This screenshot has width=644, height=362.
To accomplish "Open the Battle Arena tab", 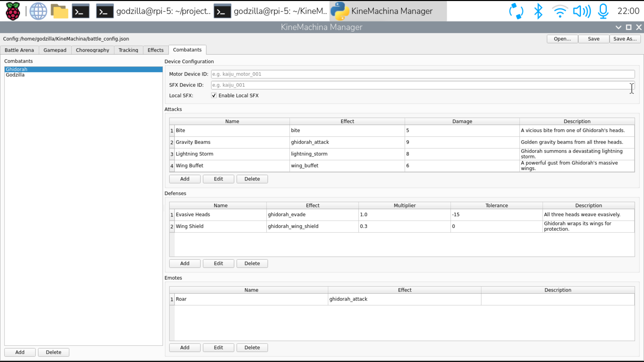I will 19,50.
